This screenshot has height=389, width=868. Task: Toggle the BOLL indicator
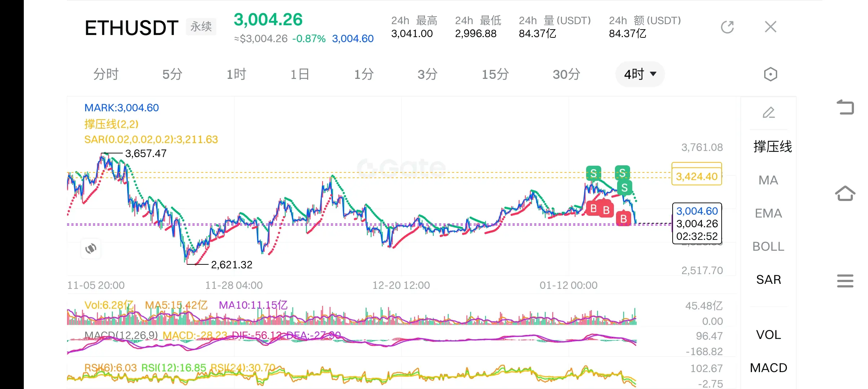pyautogui.click(x=768, y=246)
